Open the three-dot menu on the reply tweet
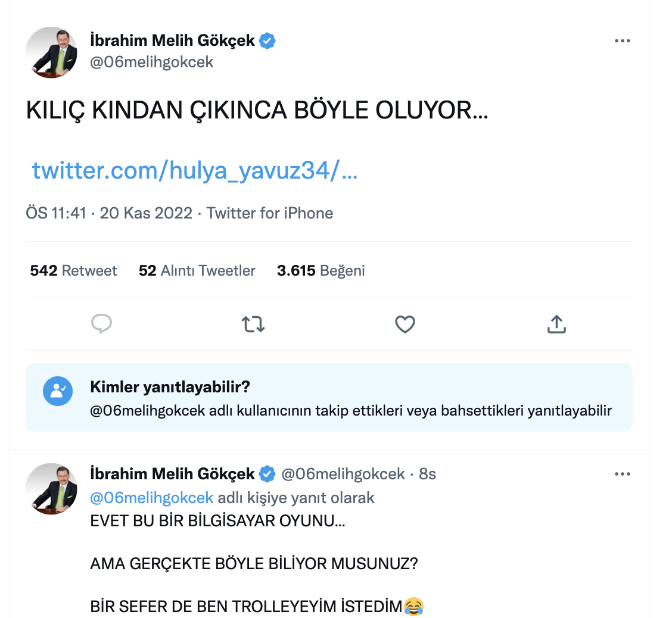Viewport: 672px width, 618px height. (623, 474)
